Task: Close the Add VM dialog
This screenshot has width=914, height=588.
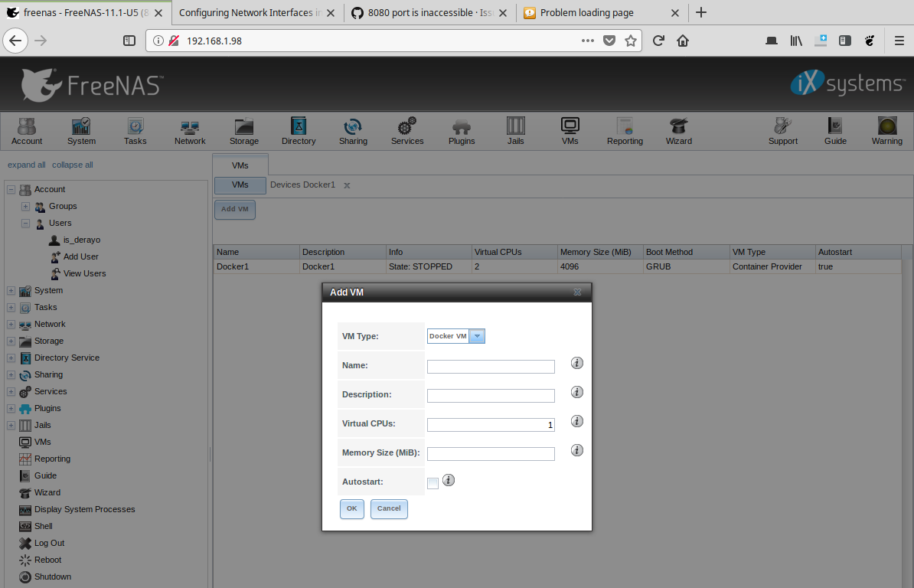Action: tap(578, 292)
